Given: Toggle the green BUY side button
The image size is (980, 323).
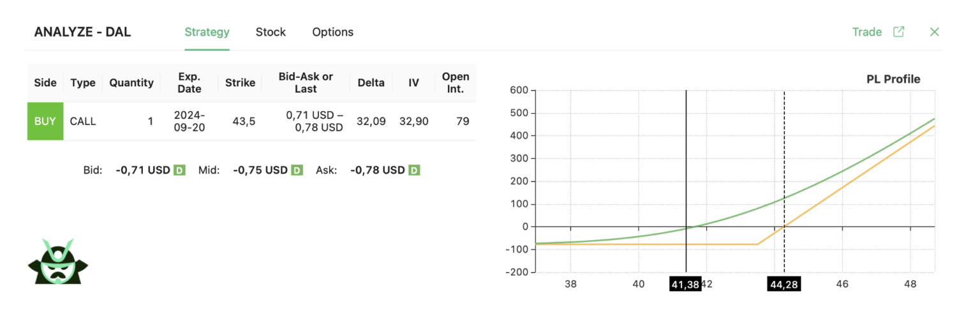Looking at the screenshot, I should [x=45, y=121].
